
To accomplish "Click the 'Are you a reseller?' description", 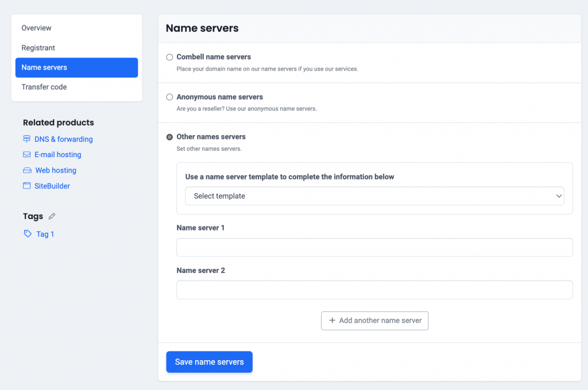I will tap(247, 108).
